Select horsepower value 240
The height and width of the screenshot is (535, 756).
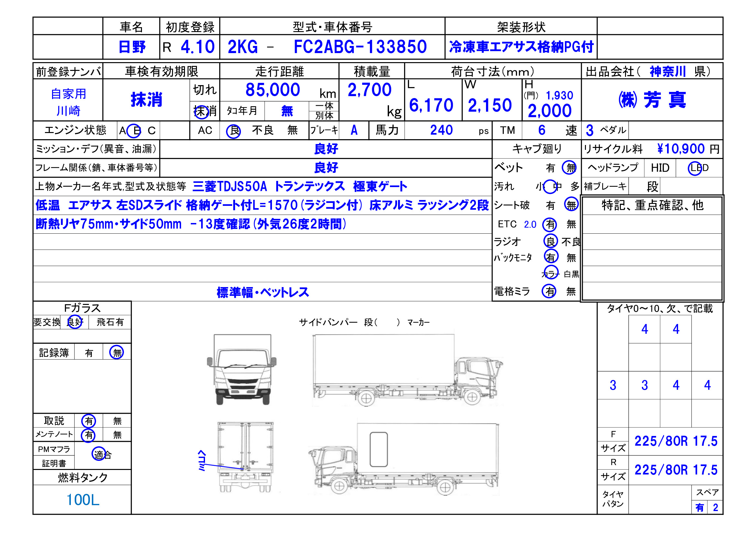[441, 130]
